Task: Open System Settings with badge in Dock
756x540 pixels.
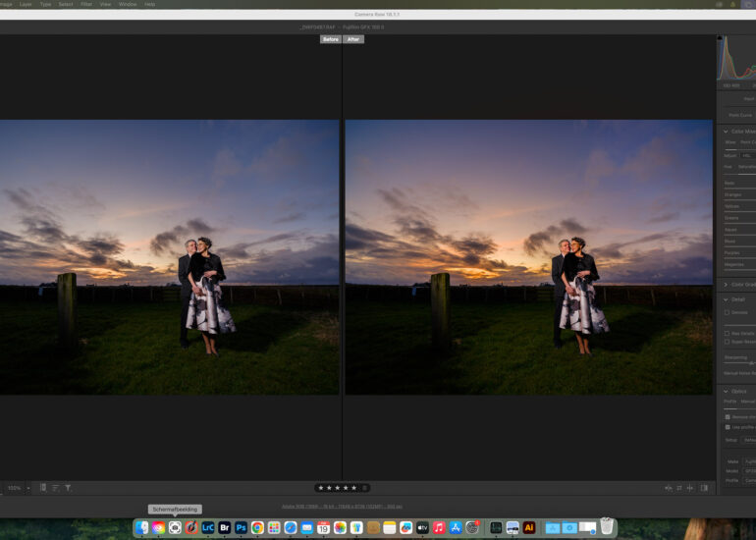Action: coord(472,527)
